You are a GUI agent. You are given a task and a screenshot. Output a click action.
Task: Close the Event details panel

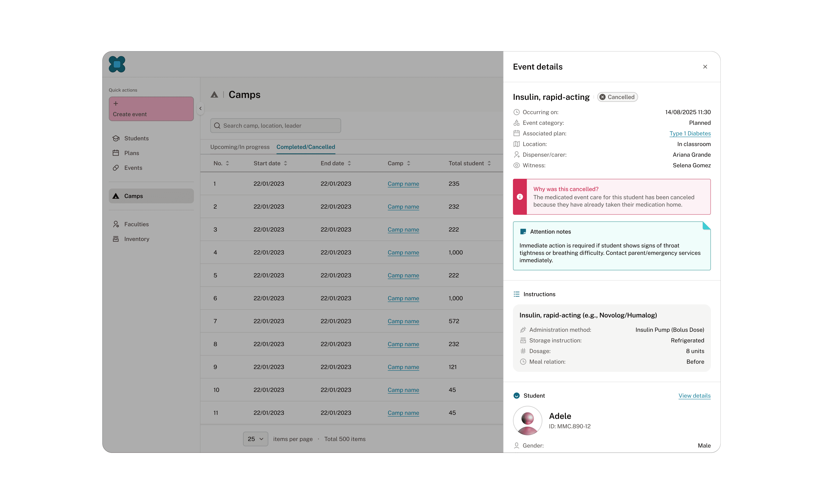tap(705, 67)
